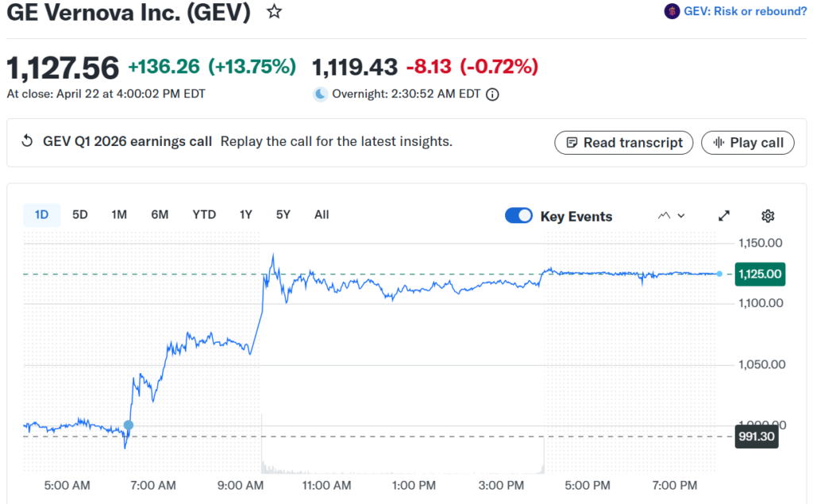Expand chart to full screen
This screenshot has width=813, height=504.
point(724,216)
